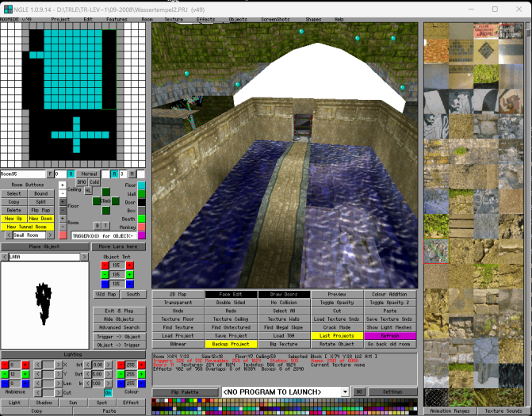Select the bright green Death colour swatch

click(141, 219)
